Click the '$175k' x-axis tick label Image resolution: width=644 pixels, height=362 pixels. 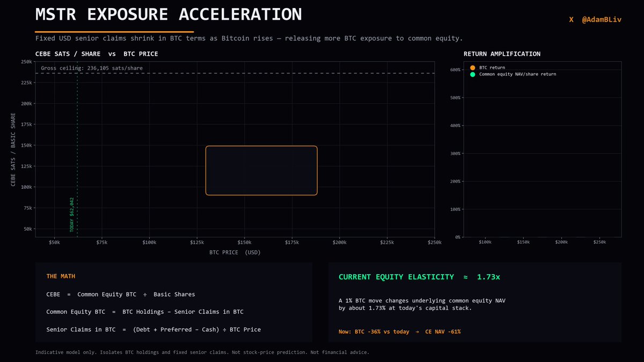pyautogui.click(x=292, y=243)
